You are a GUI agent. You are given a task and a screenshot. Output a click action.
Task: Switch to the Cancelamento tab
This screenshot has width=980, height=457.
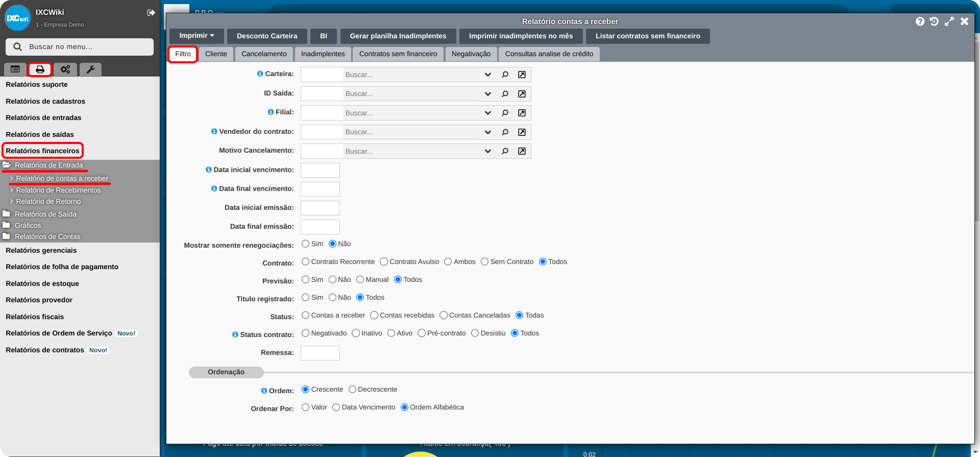coord(264,54)
